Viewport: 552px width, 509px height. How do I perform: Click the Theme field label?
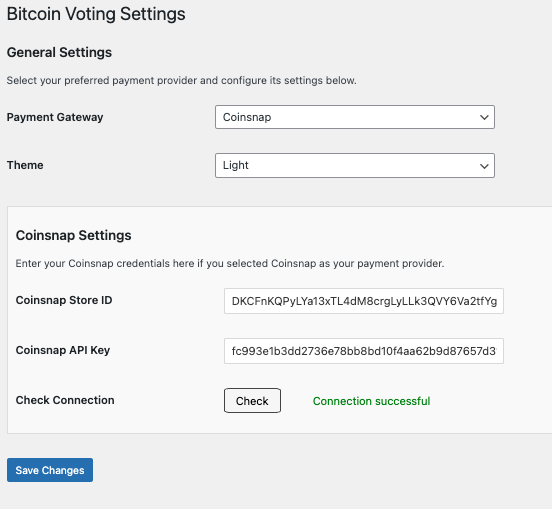[x=25, y=165]
